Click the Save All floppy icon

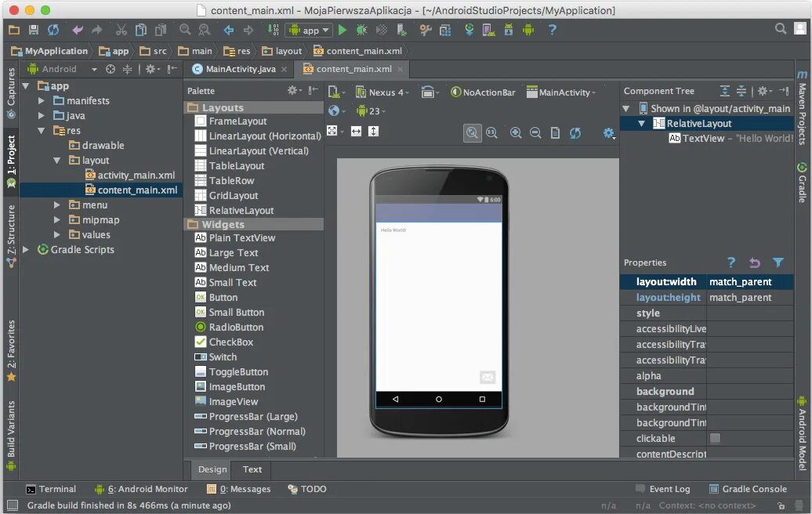(x=34, y=30)
